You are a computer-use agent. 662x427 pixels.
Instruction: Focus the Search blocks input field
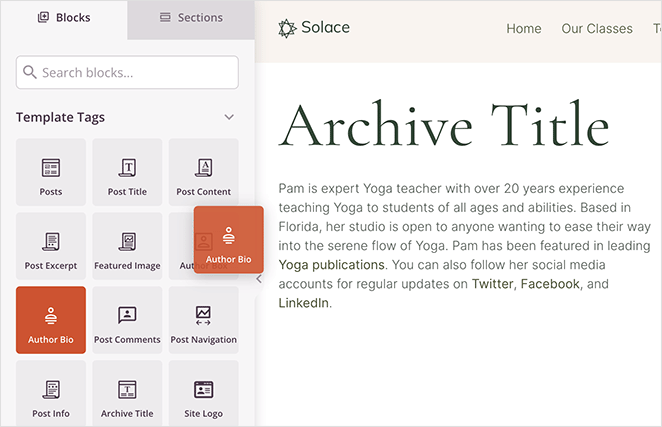point(127,73)
